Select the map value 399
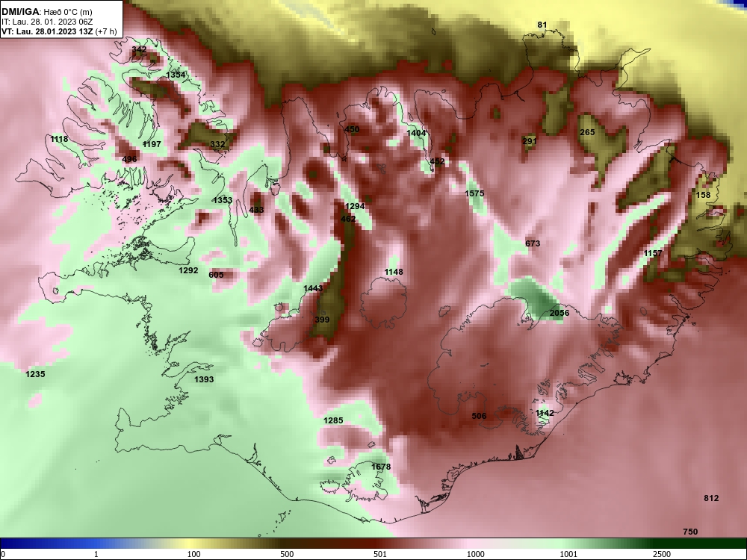Screen dimensions: 747x560 [x=323, y=320]
